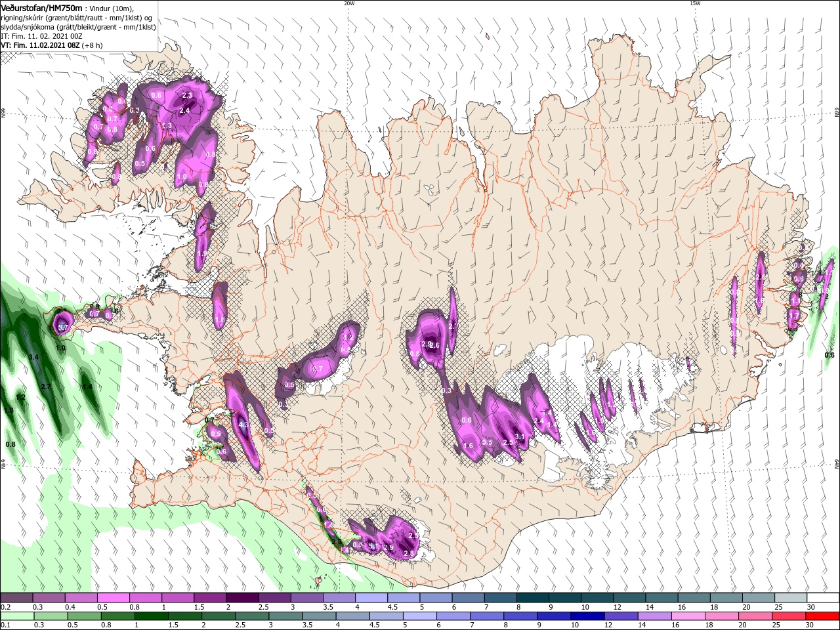Click the 5.7 precipitation value on the map

64,327
